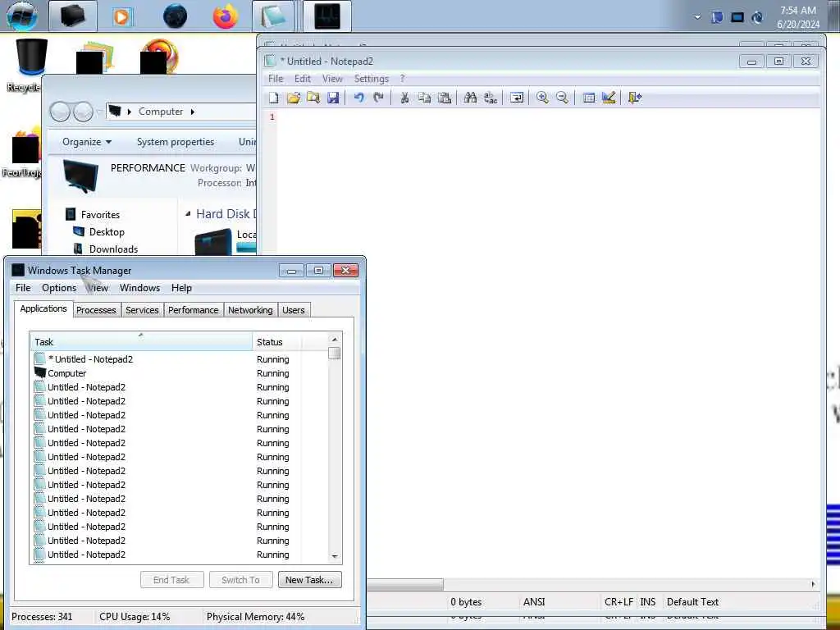Image resolution: width=840 pixels, height=630 pixels.
Task: Zoom out with the magnifier minus icon
Action: pyautogui.click(x=562, y=98)
